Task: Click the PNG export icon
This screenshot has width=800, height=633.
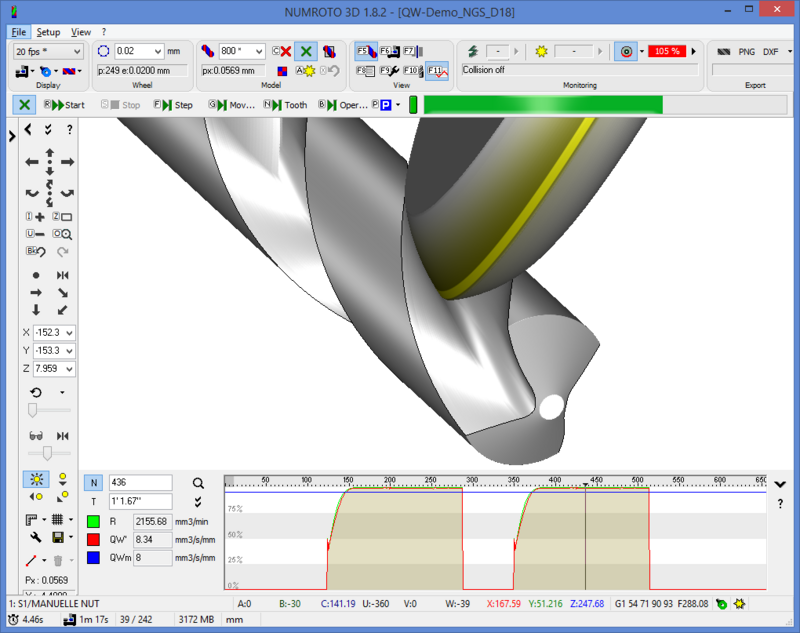Action: [x=746, y=51]
